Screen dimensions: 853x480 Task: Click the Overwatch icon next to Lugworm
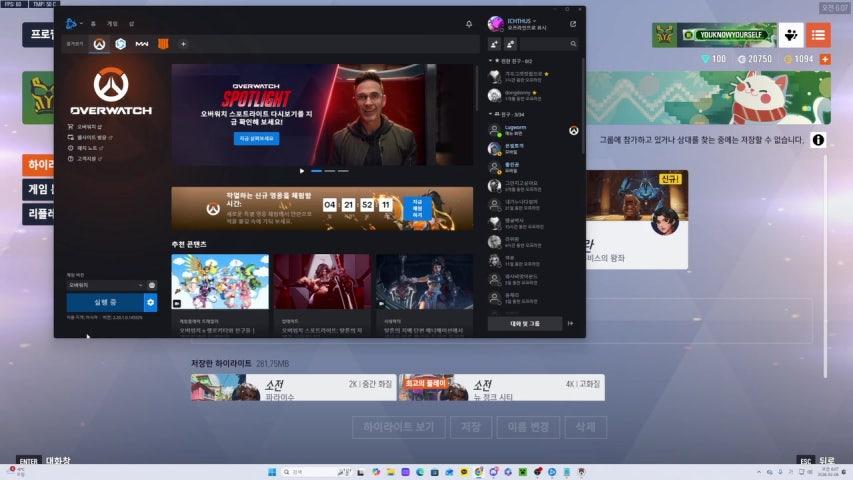[x=573, y=131]
